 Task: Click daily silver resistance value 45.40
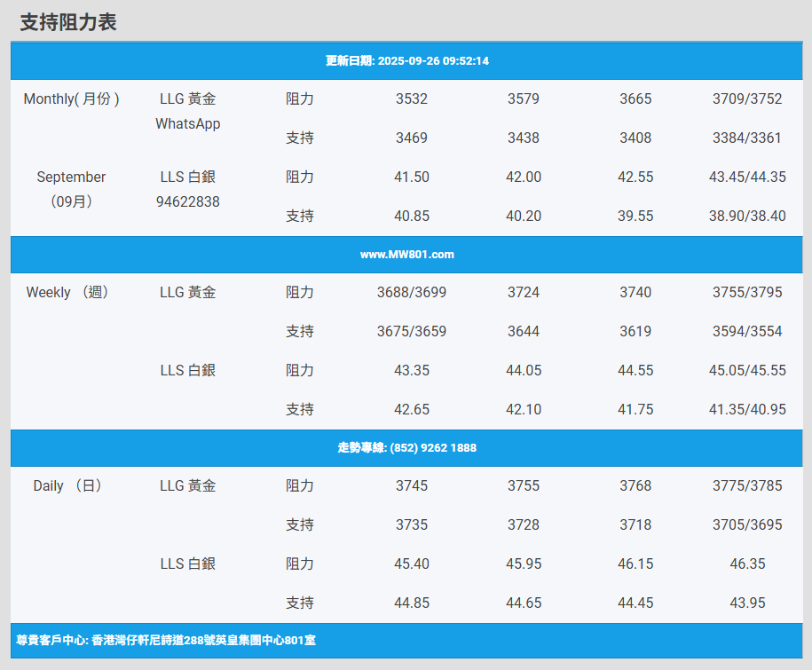click(x=411, y=564)
